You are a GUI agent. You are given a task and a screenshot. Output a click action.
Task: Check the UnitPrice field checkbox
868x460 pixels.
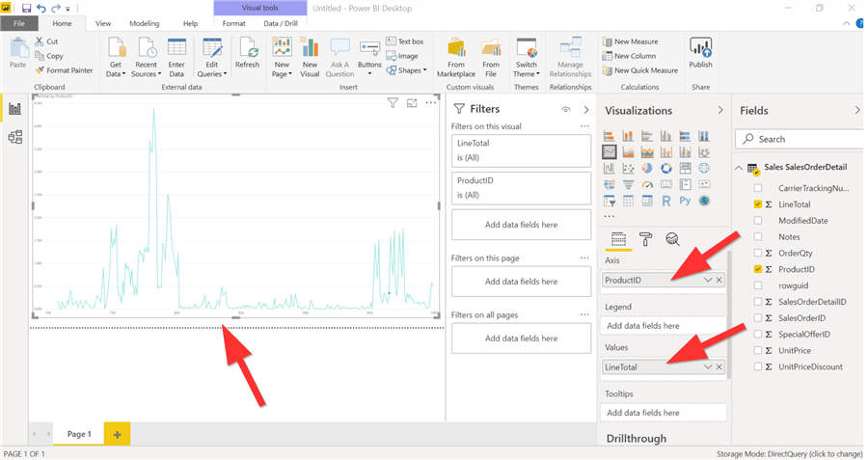click(x=758, y=350)
